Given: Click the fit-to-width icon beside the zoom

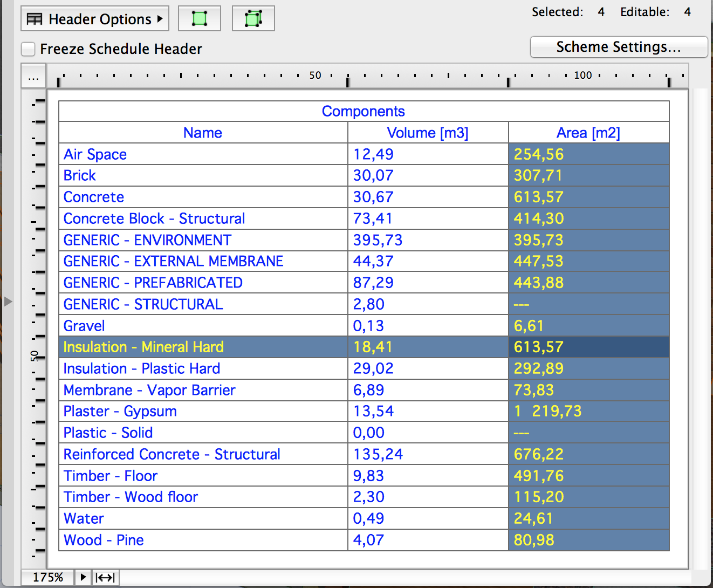Looking at the screenshot, I should [x=105, y=577].
